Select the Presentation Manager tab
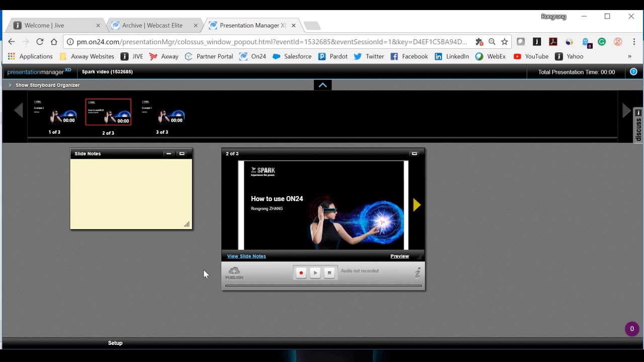The width and height of the screenshot is (644, 362). coord(252,25)
